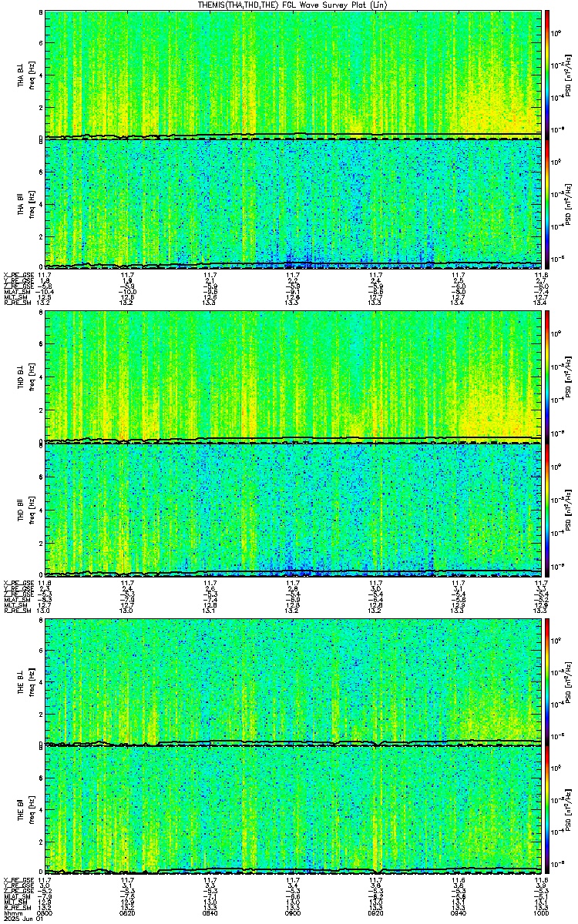Click the color bar next to THD B-parallel
The image size is (578, 924).
click(547, 509)
